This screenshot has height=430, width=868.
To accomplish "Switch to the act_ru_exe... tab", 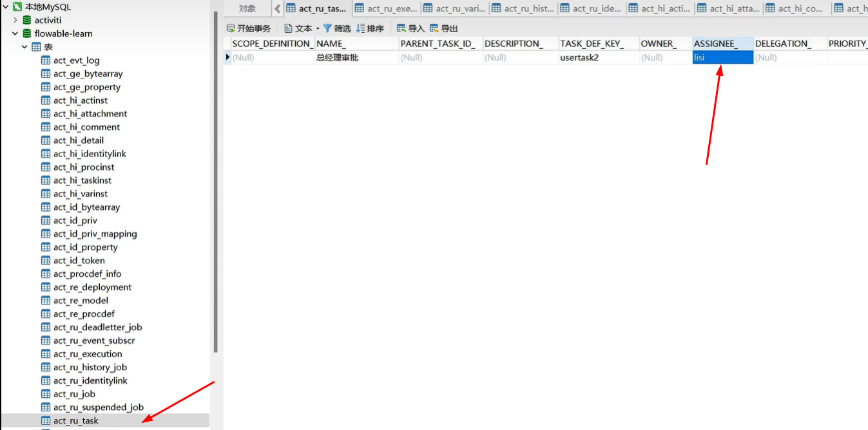I will pyautogui.click(x=386, y=8).
